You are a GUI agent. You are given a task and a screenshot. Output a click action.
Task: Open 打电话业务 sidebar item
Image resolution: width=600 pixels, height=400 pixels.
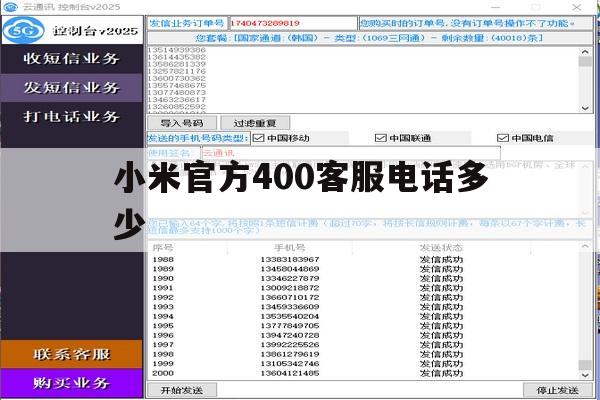72,116
